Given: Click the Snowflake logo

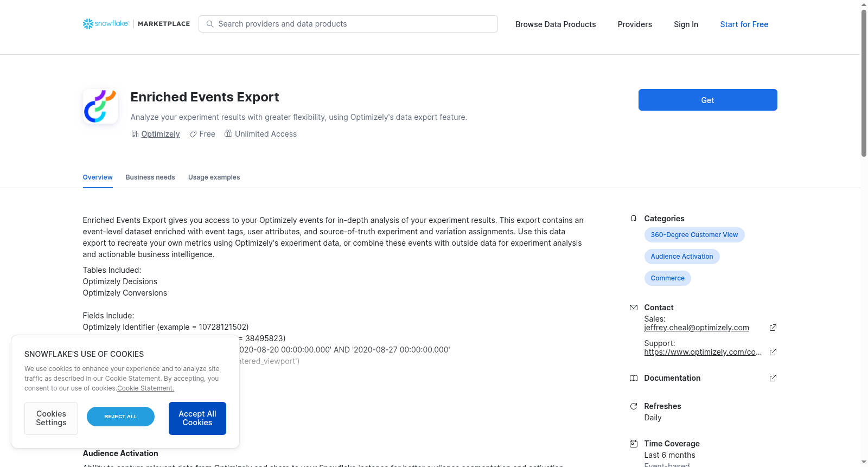Looking at the screenshot, I should click(106, 24).
